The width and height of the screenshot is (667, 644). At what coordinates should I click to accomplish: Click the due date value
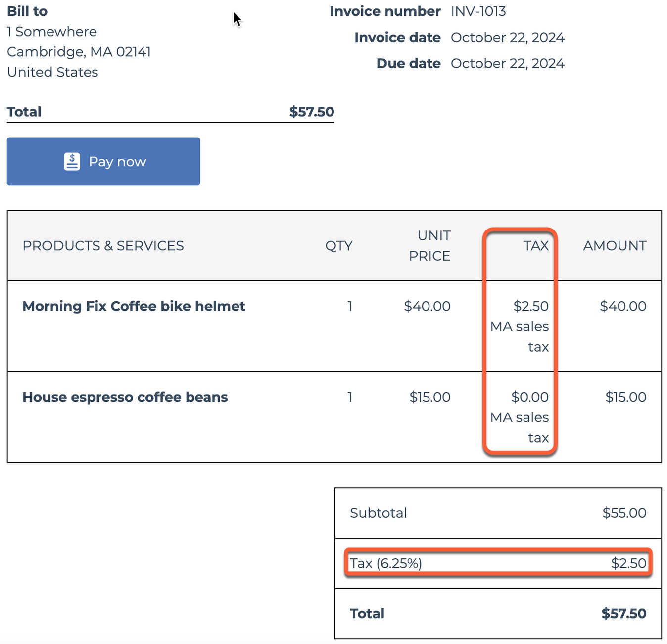coord(508,63)
